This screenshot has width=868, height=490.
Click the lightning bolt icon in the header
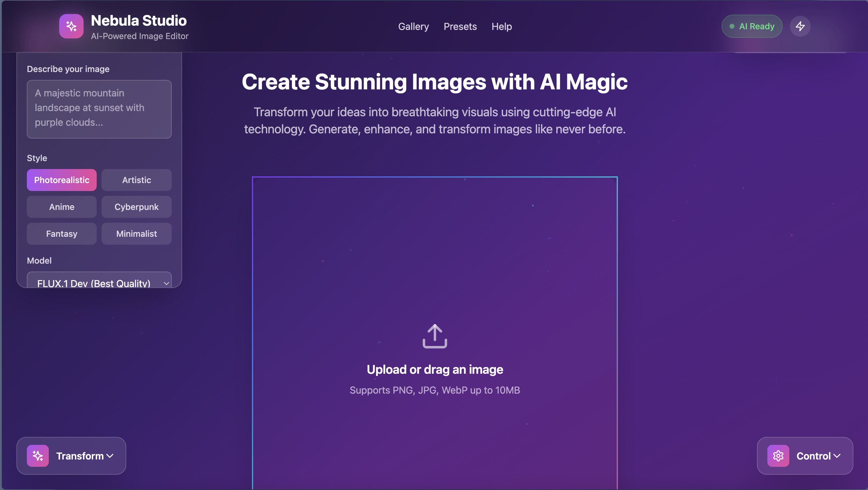click(800, 26)
